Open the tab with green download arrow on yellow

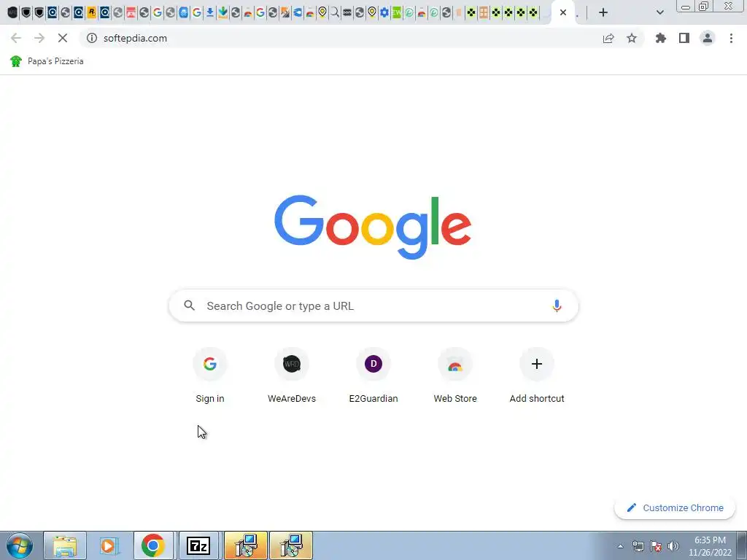[222, 12]
